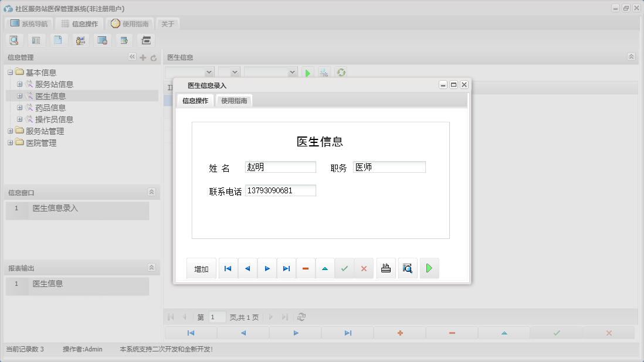
Task: Click the 姓名 input showing 赵明
Action: [280, 166]
